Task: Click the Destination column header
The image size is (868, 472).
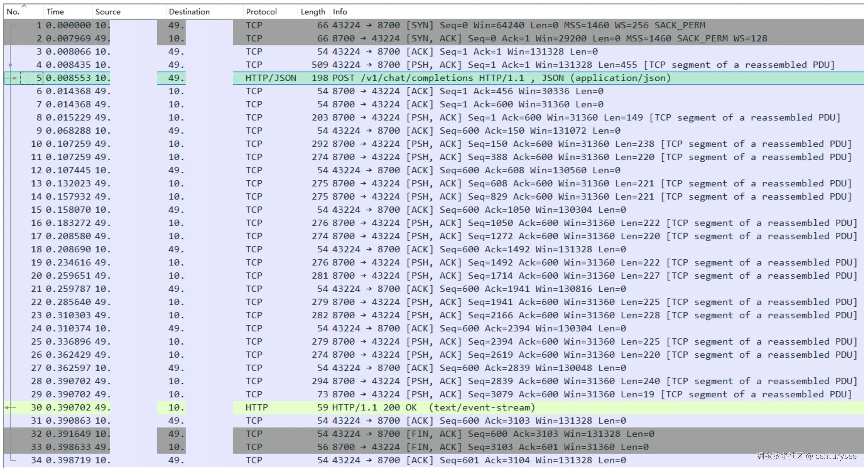Action: (189, 12)
